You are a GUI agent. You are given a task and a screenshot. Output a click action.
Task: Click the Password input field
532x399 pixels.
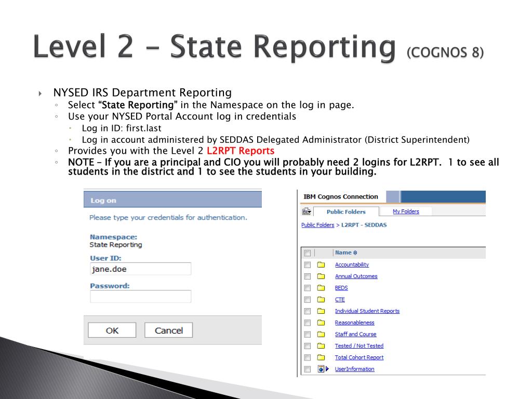point(140,297)
